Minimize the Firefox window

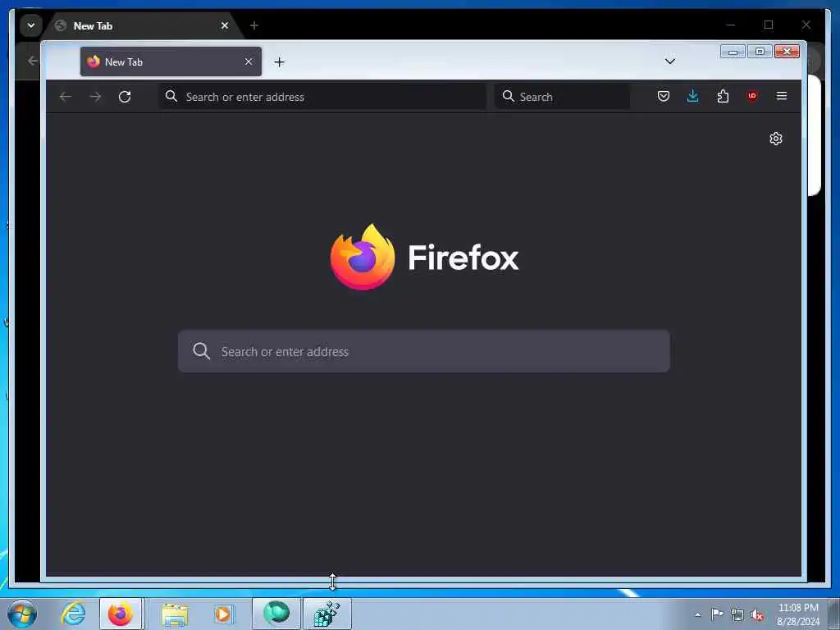coord(733,52)
